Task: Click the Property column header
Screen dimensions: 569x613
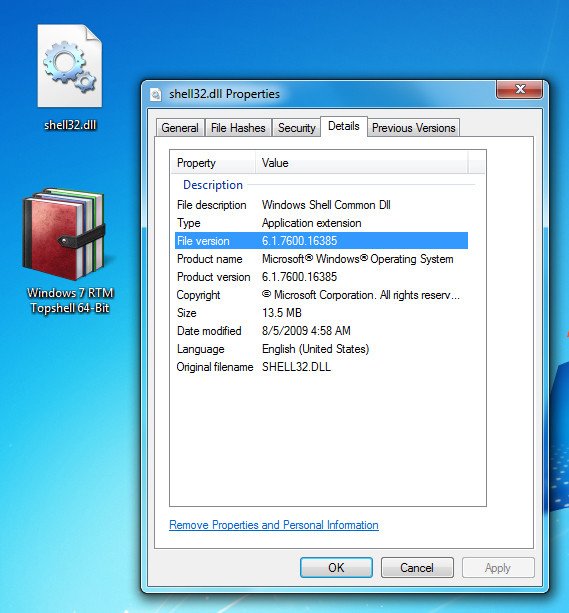Action: click(x=213, y=163)
